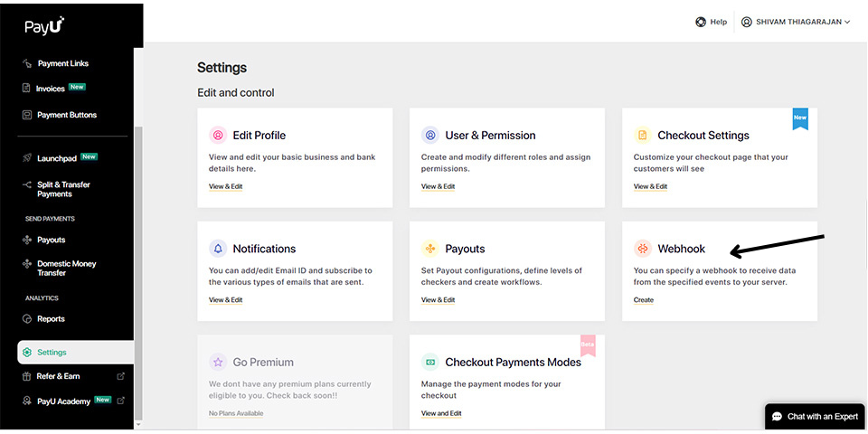868x434 pixels.
Task: Click the sidebar vertical scrollbar
Action: click(x=137, y=271)
